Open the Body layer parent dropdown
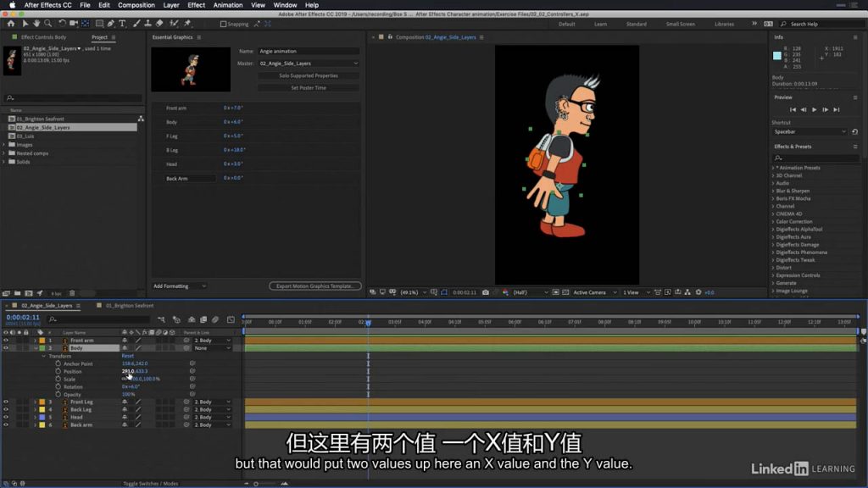The width and height of the screenshot is (868, 488). (x=212, y=348)
